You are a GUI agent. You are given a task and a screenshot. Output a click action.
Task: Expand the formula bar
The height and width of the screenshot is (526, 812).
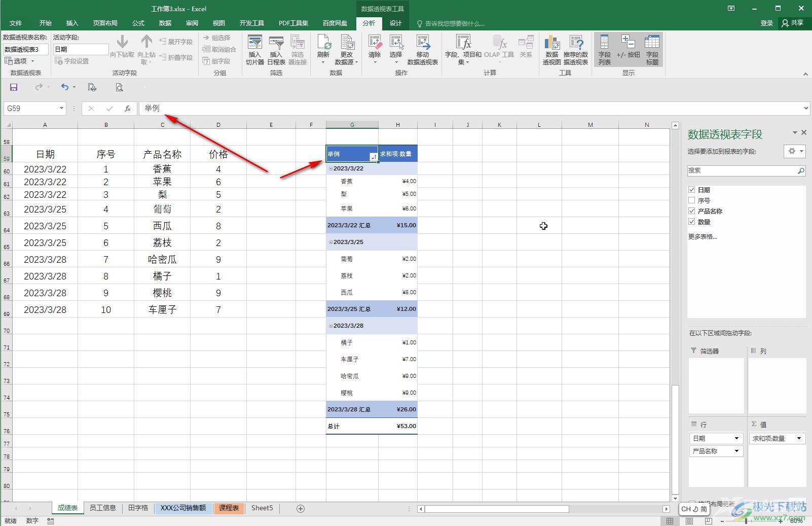pyautogui.click(x=806, y=109)
